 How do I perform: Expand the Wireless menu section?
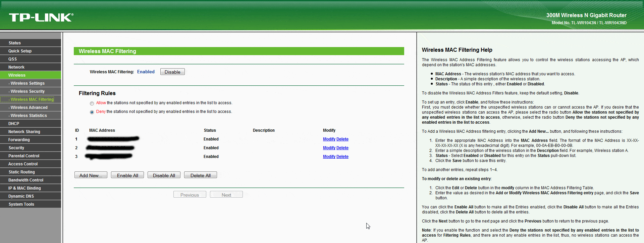[x=17, y=75]
